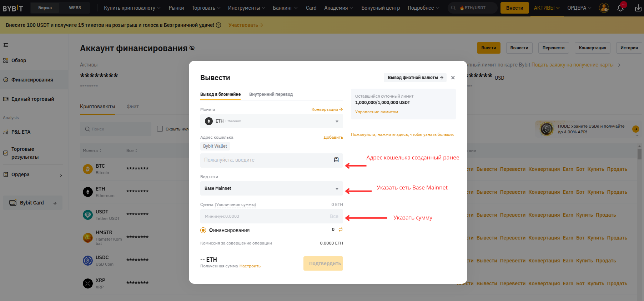Click the History button
644x301 pixels.
[x=629, y=48]
